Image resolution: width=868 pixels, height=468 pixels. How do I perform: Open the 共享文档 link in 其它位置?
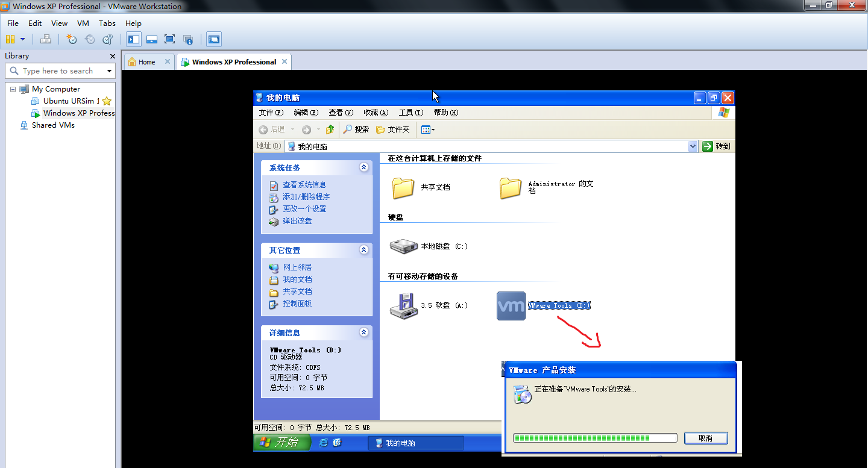tap(297, 292)
